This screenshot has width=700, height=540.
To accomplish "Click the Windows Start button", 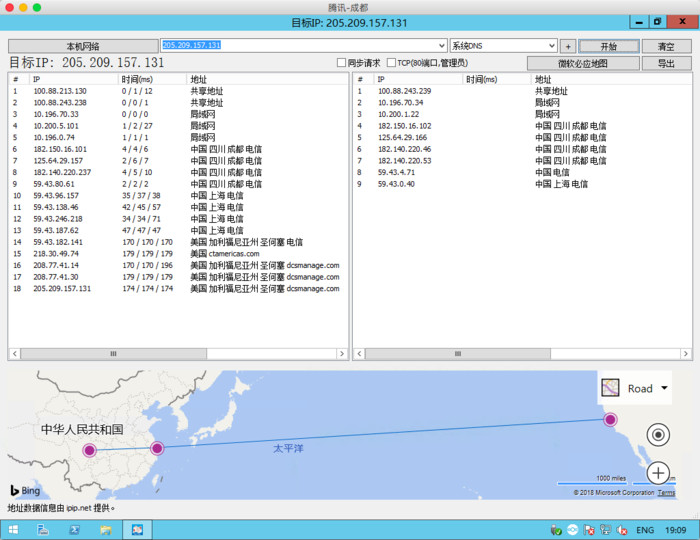I will click(x=13, y=530).
